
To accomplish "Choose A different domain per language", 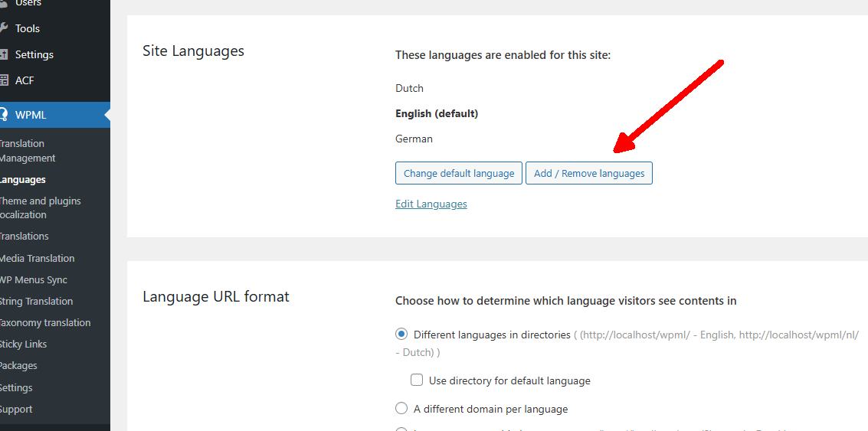I will (401, 409).
